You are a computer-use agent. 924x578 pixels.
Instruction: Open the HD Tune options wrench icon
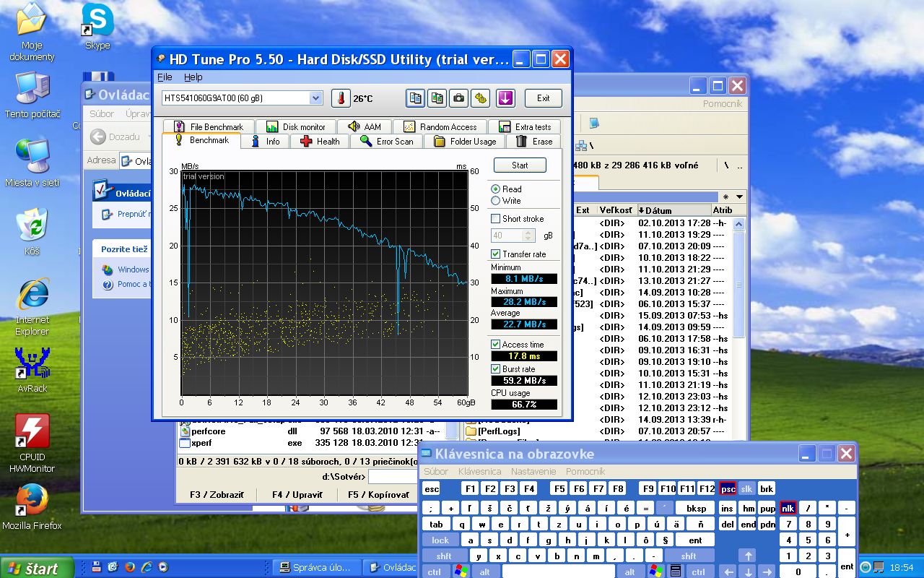480,98
